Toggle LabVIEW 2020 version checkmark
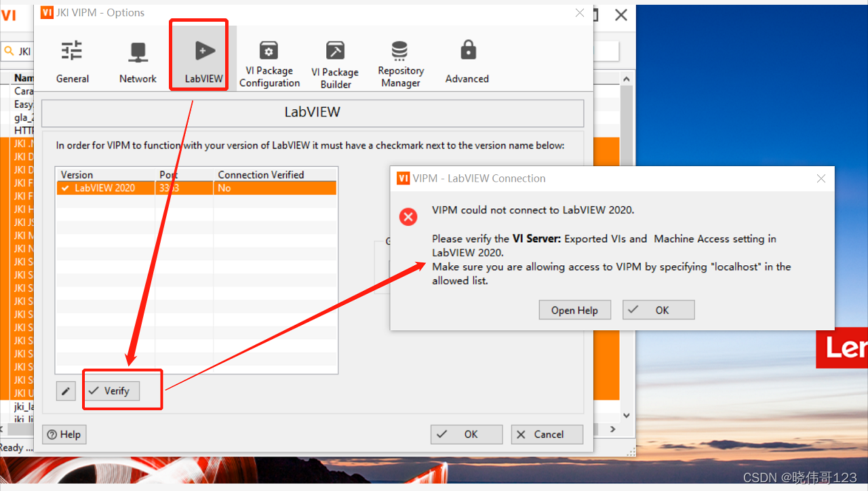 [x=66, y=188]
